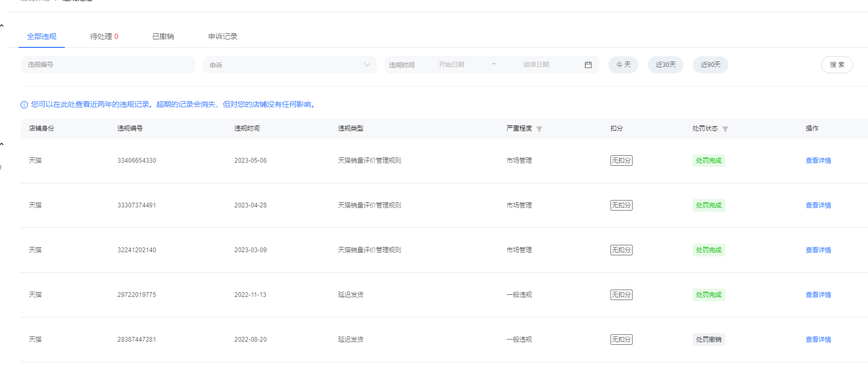The width and height of the screenshot is (868, 368).
Task: Click the 扣分 column header
Action: click(617, 128)
